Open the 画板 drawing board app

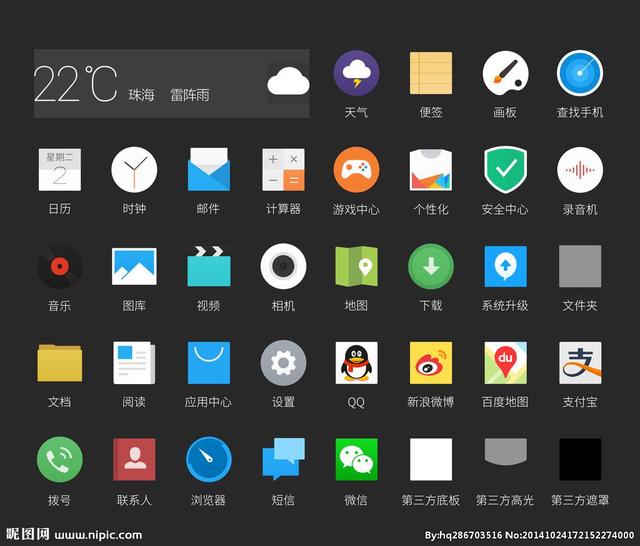coord(505,73)
